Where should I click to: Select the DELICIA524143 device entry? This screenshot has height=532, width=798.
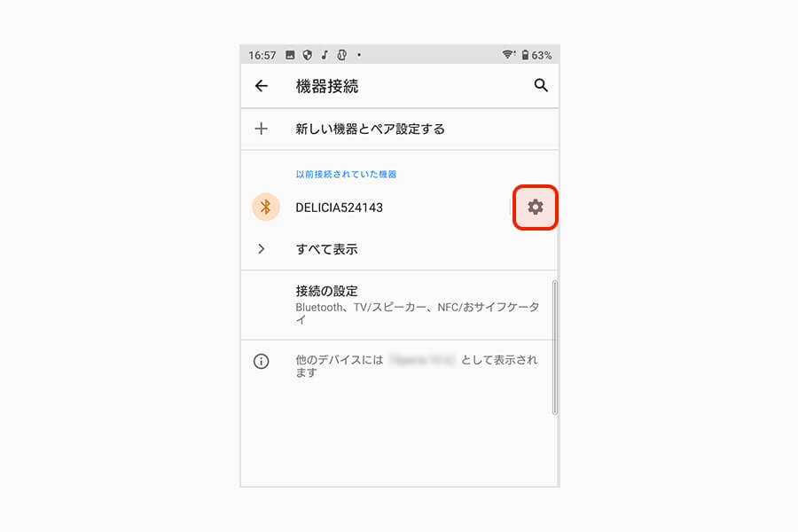pyautogui.click(x=376, y=207)
